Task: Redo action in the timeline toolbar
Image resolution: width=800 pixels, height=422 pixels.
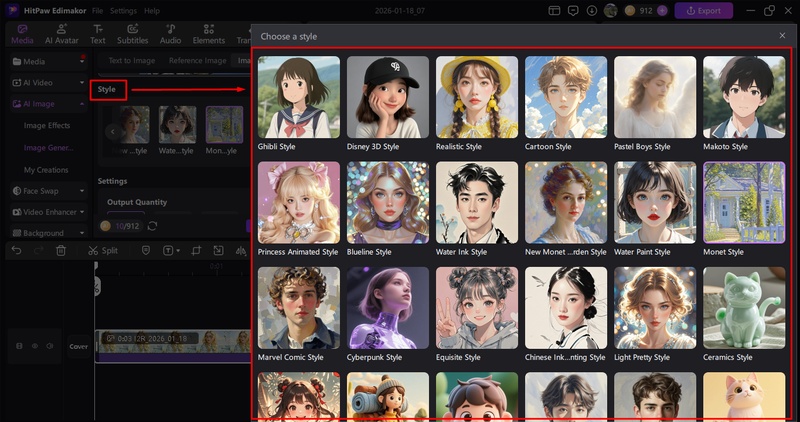Action: (39, 251)
